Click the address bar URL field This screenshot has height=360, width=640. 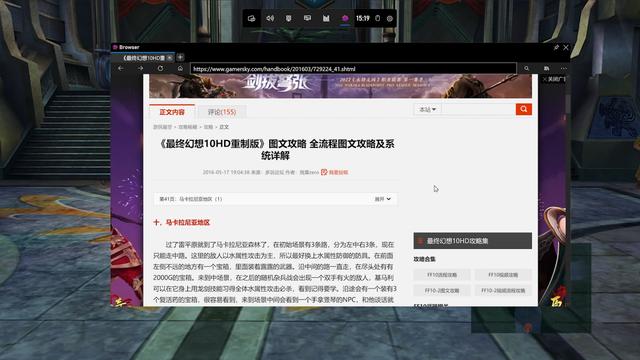tap(353, 69)
